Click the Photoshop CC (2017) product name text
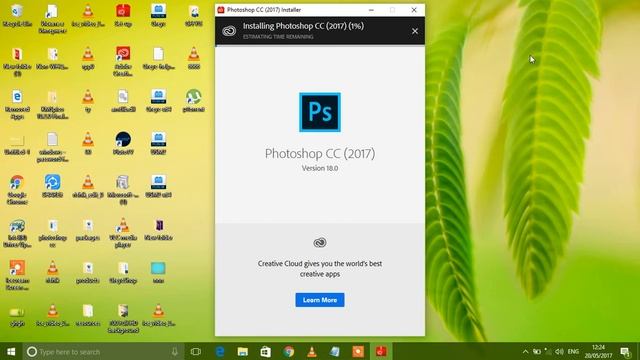The width and height of the screenshot is (640, 360). [x=320, y=153]
